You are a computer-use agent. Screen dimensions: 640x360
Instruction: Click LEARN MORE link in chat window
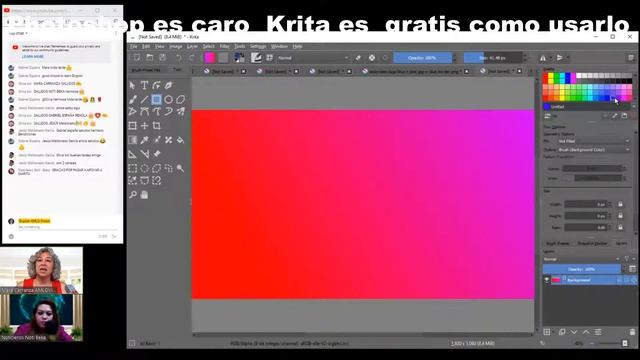33,57
